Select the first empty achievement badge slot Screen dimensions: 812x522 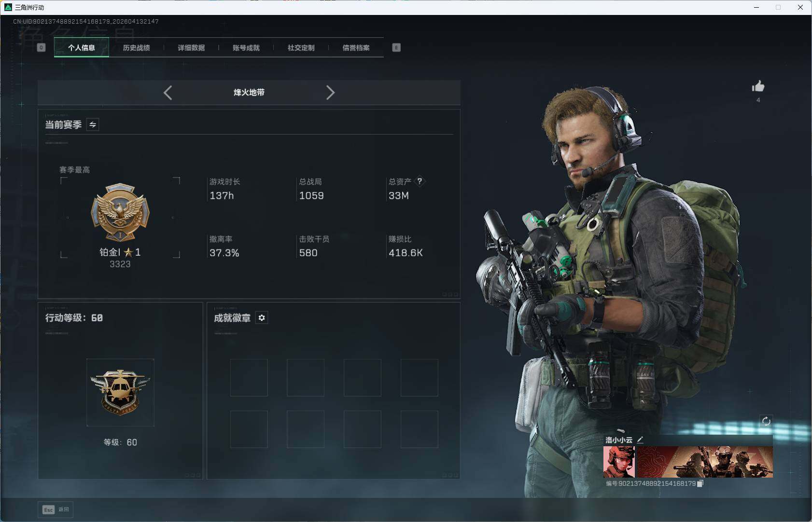249,377
